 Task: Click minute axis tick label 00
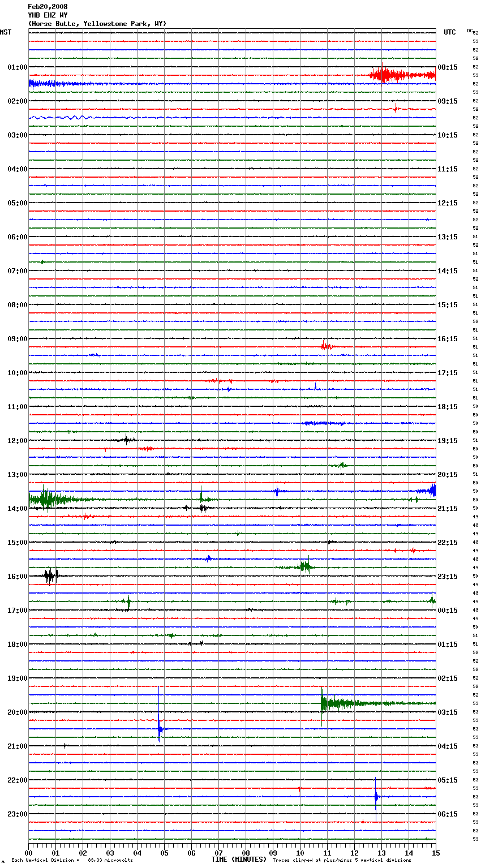[29, 853]
